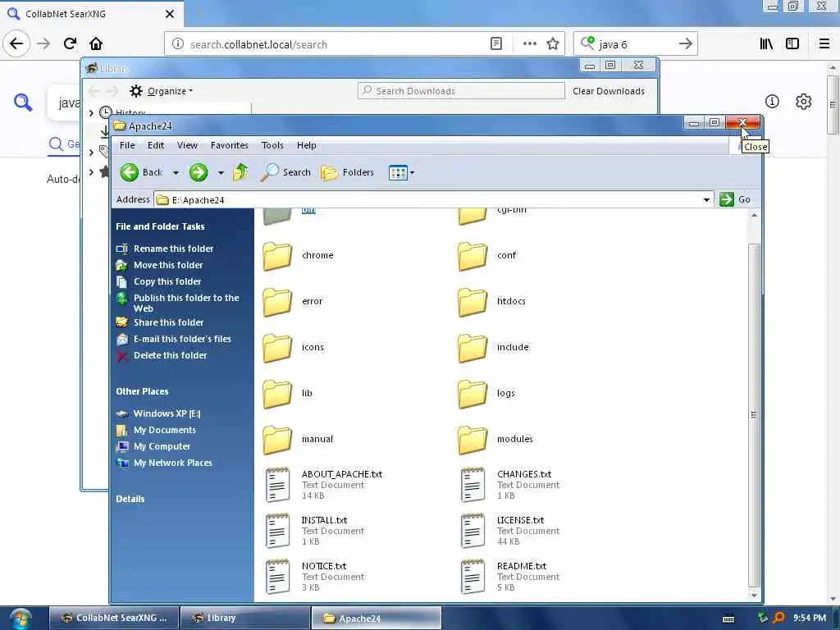
Task: Collapse the File and Folder Tasks header
Action: 160,226
